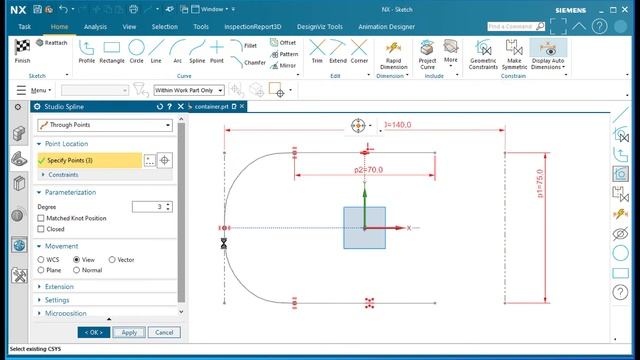Open the Through Points type dropdown
The width and height of the screenshot is (640, 360).
tap(105, 125)
